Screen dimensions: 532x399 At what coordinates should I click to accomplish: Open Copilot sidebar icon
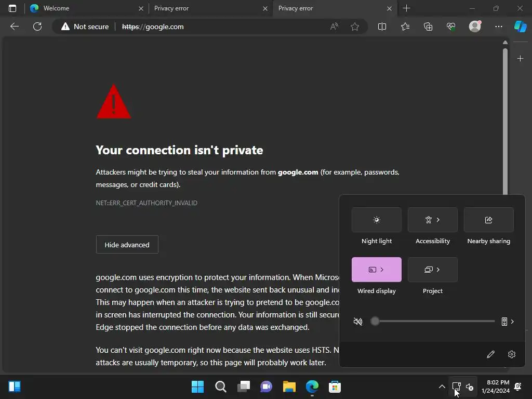click(520, 26)
